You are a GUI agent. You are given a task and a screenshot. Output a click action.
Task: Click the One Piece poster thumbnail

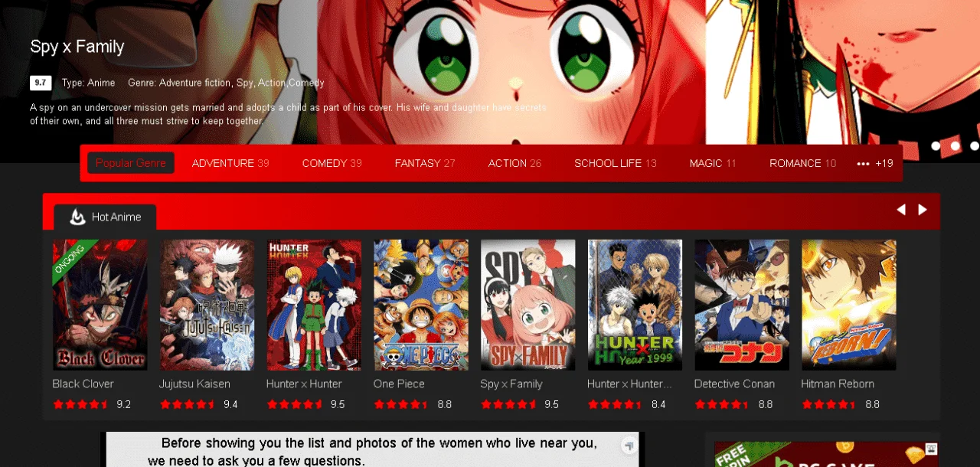[421, 305]
